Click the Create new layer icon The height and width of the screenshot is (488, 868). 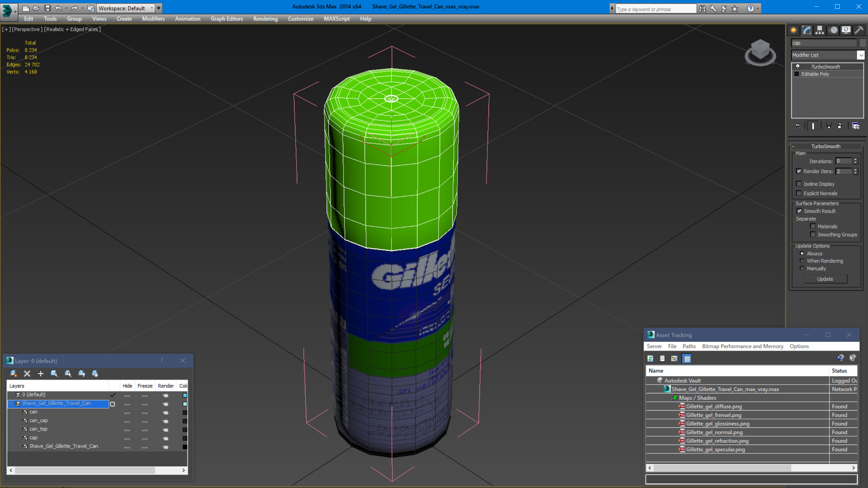[14, 373]
